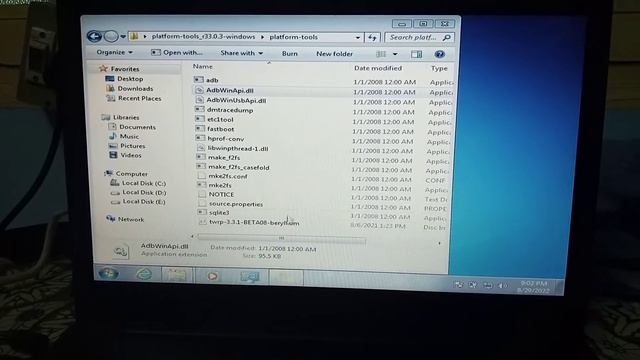This screenshot has width=640, height=360.
Task: Select the NOTICE file
Action: pos(221,195)
